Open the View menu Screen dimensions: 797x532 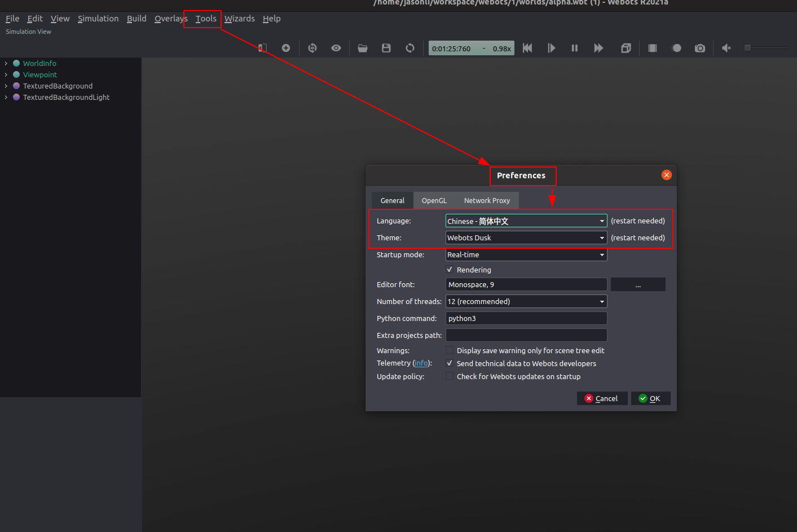(x=60, y=19)
